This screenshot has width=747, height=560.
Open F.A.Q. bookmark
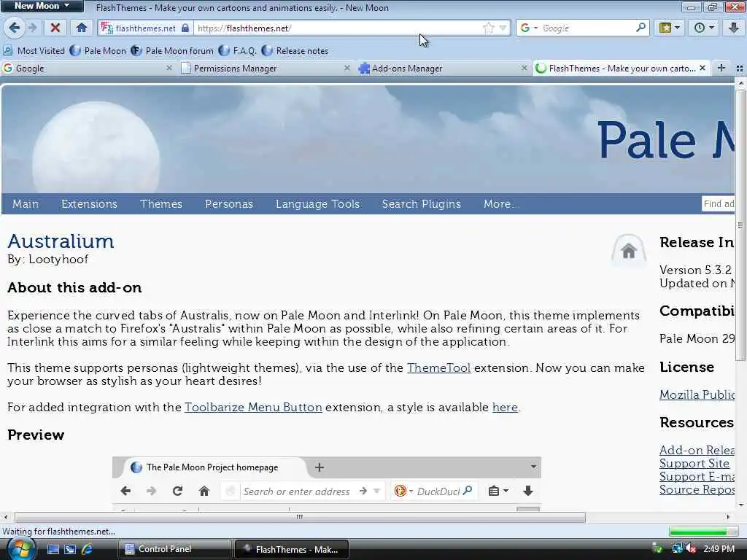tap(238, 50)
